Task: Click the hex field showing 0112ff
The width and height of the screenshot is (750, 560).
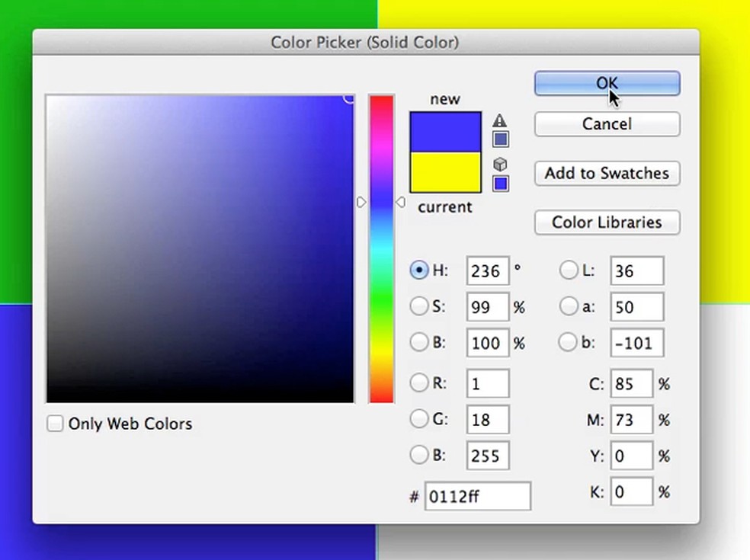Action: (x=477, y=496)
